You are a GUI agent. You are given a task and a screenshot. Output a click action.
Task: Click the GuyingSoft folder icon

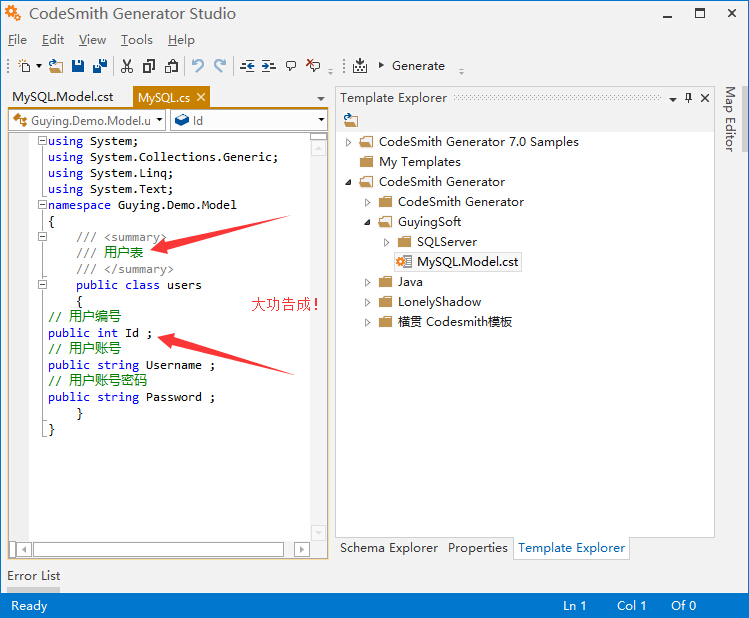(385, 222)
